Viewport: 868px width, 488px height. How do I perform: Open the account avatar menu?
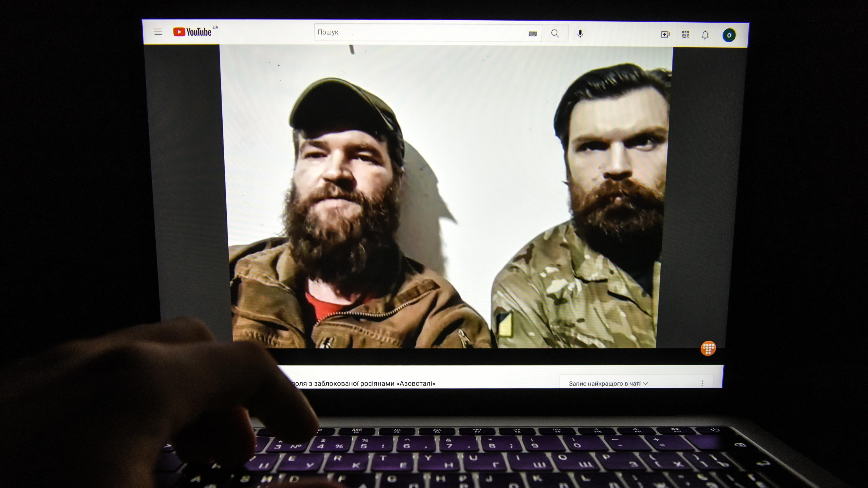[728, 35]
